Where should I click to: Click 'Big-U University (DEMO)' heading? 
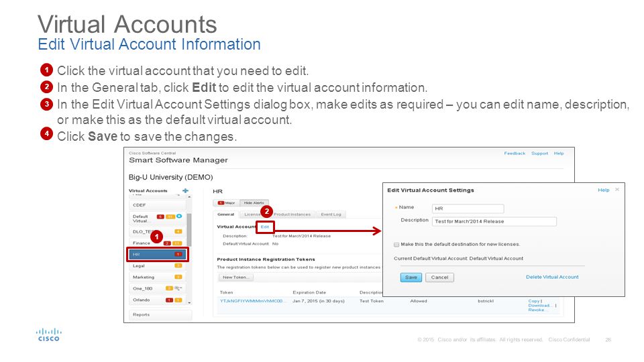[x=171, y=177]
